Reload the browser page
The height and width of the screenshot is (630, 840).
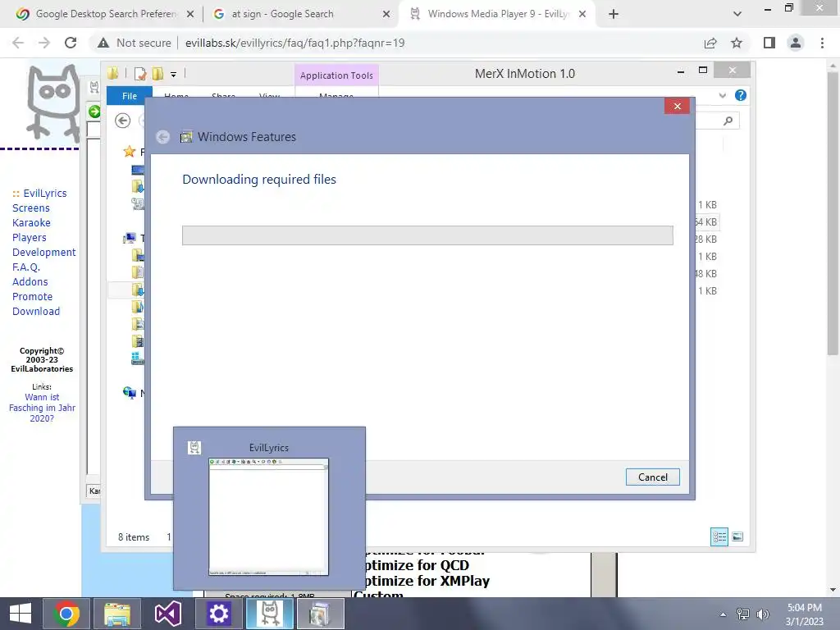tap(71, 43)
